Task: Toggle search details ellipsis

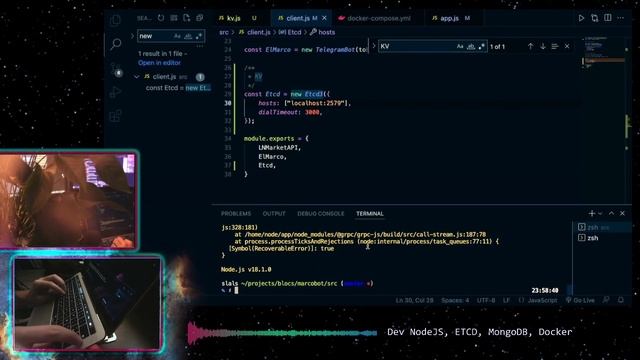Action: pyautogui.click(x=200, y=47)
